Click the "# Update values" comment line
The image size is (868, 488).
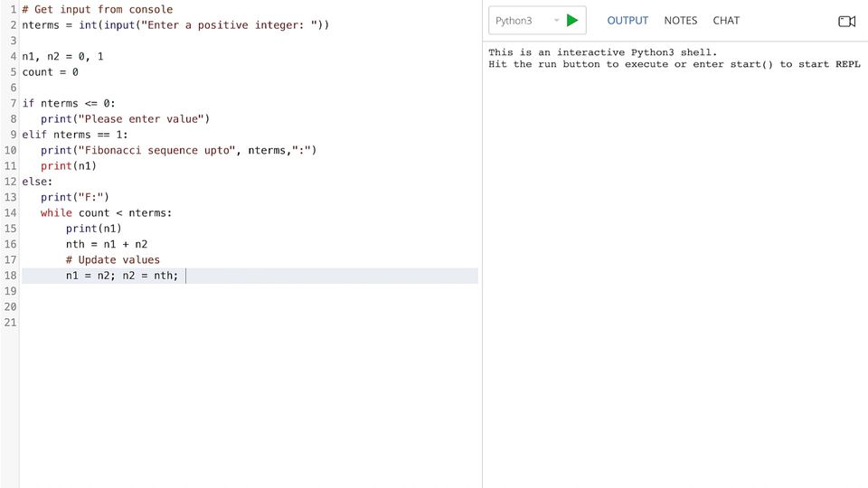point(112,259)
